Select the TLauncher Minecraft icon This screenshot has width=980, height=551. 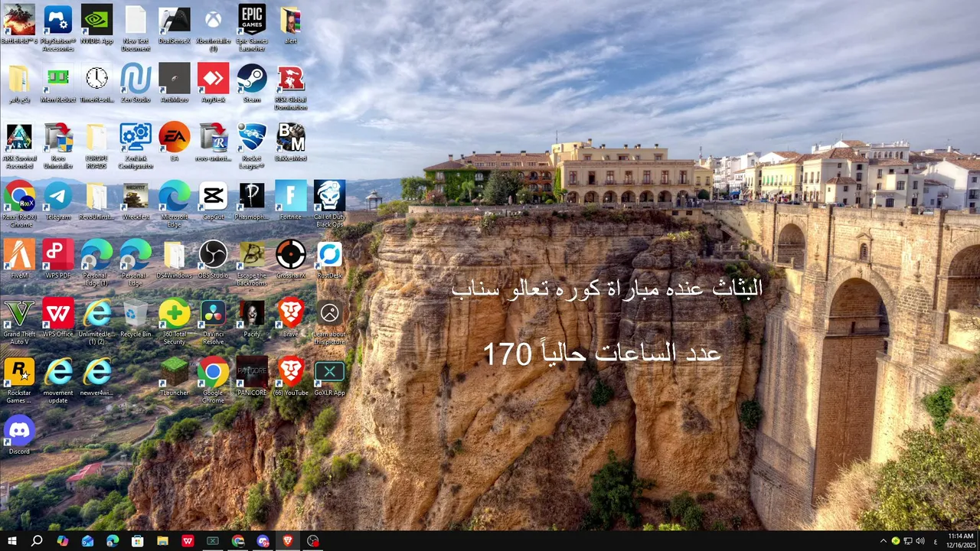pyautogui.click(x=175, y=379)
